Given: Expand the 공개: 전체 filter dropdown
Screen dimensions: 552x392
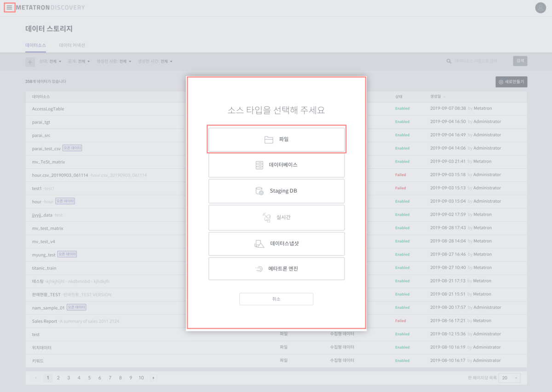Looking at the screenshot, I should coord(79,62).
